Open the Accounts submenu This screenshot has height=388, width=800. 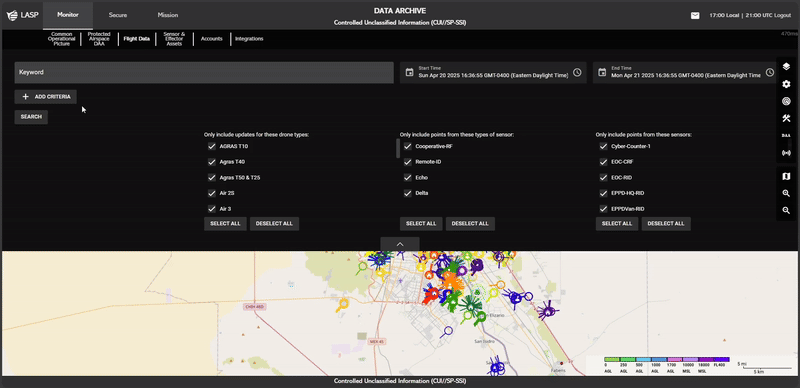[212, 39]
